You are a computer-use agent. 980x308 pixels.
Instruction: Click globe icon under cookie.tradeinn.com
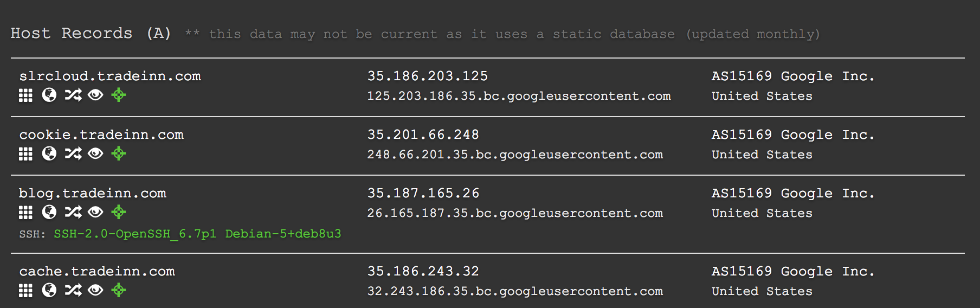tap(49, 154)
